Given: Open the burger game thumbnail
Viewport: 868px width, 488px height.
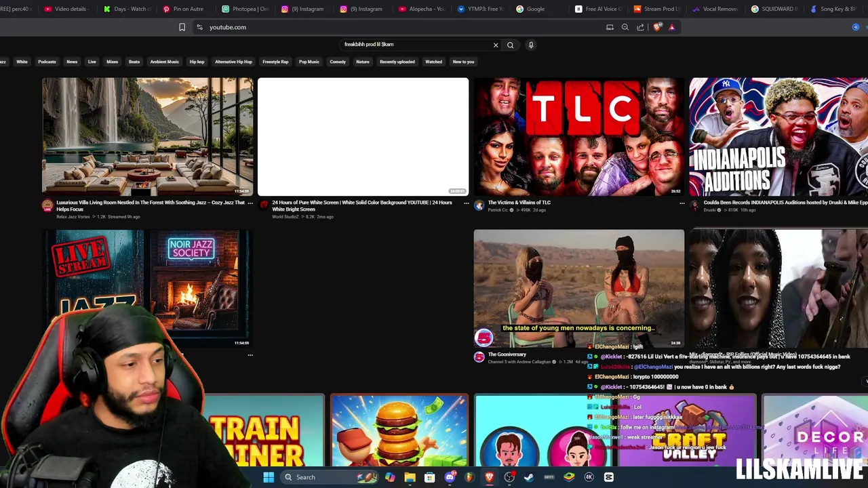Looking at the screenshot, I should point(399,431).
